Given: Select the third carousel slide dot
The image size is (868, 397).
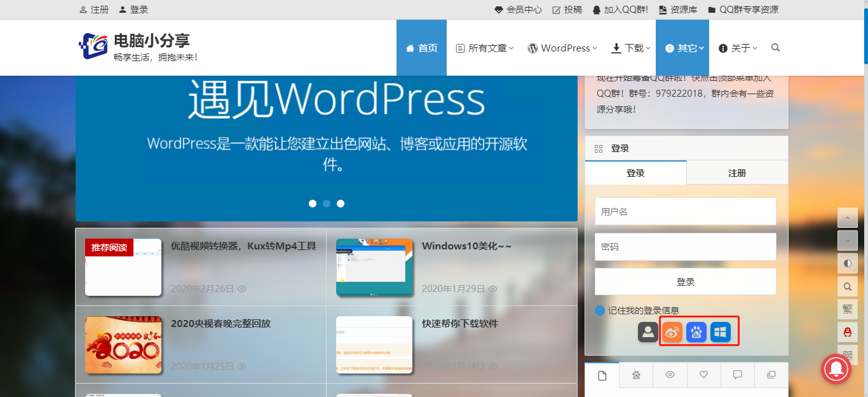Looking at the screenshot, I should 341,204.
